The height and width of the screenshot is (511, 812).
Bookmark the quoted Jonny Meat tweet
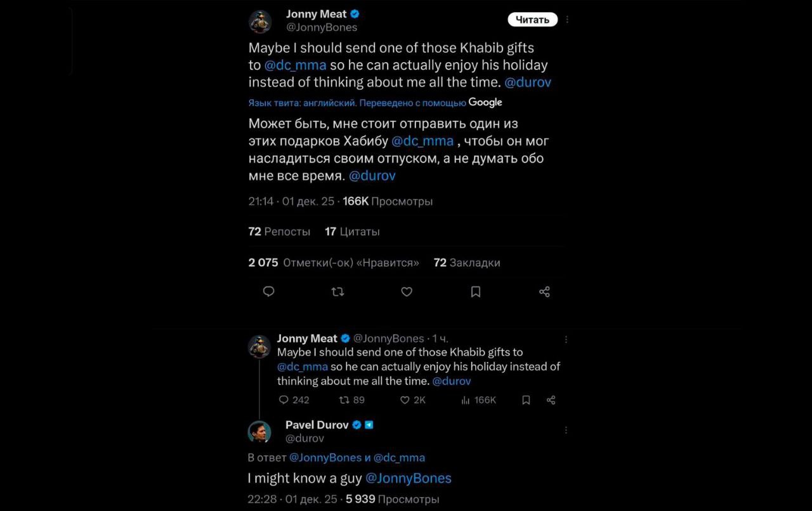click(526, 400)
